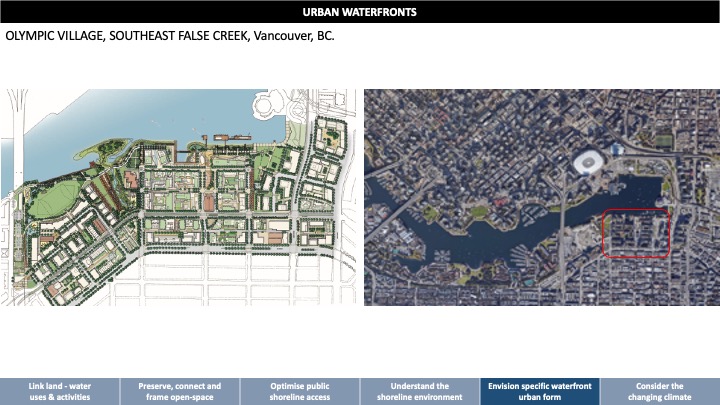Select the 'Link land - water uses & activities' tab
720x405 pixels.
point(60,391)
